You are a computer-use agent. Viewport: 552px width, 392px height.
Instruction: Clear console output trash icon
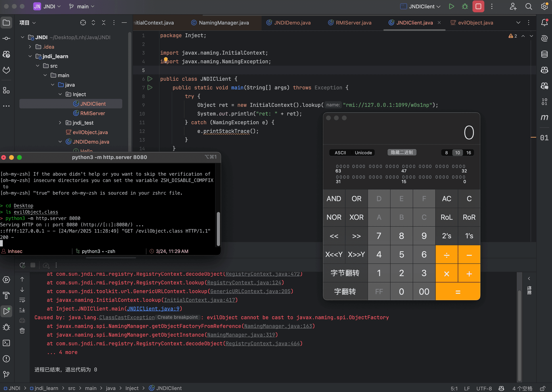pos(22,330)
